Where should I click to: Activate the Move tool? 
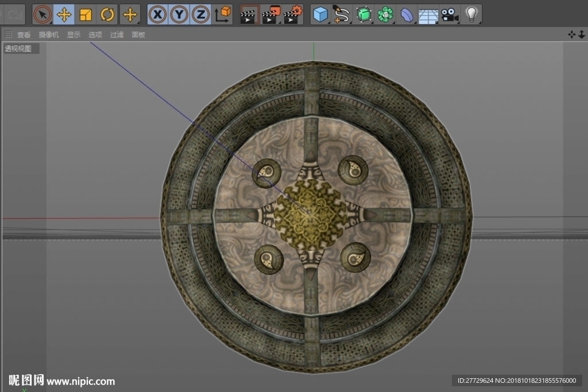(64, 14)
